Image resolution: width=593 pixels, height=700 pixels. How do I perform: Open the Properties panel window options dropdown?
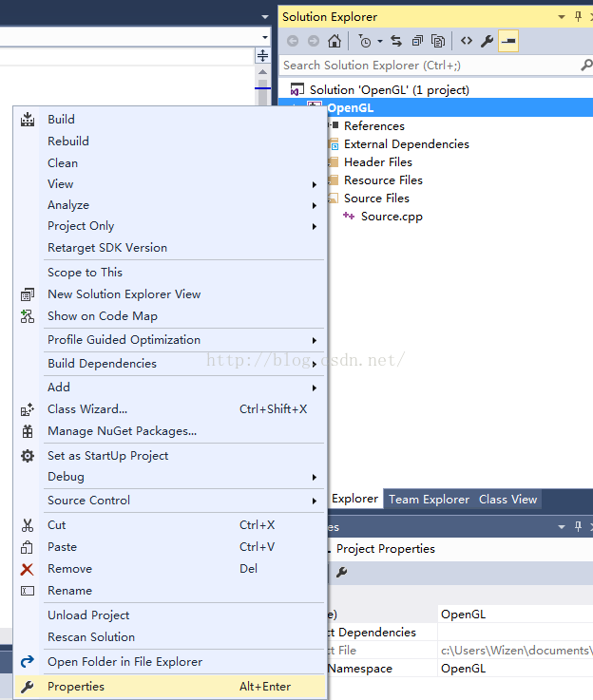coord(562,527)
